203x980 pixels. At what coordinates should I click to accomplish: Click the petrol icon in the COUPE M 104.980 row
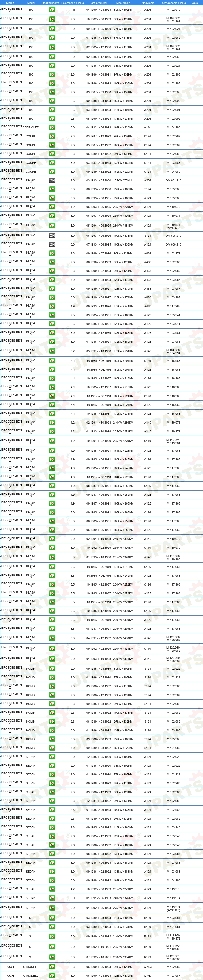[52, 172]
